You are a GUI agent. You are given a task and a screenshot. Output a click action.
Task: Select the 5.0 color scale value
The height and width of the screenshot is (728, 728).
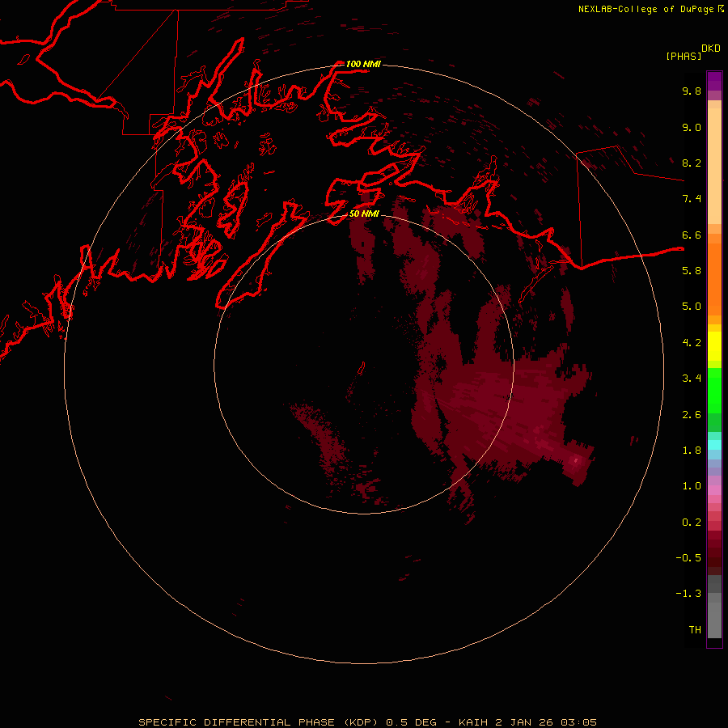pos(692,307)
